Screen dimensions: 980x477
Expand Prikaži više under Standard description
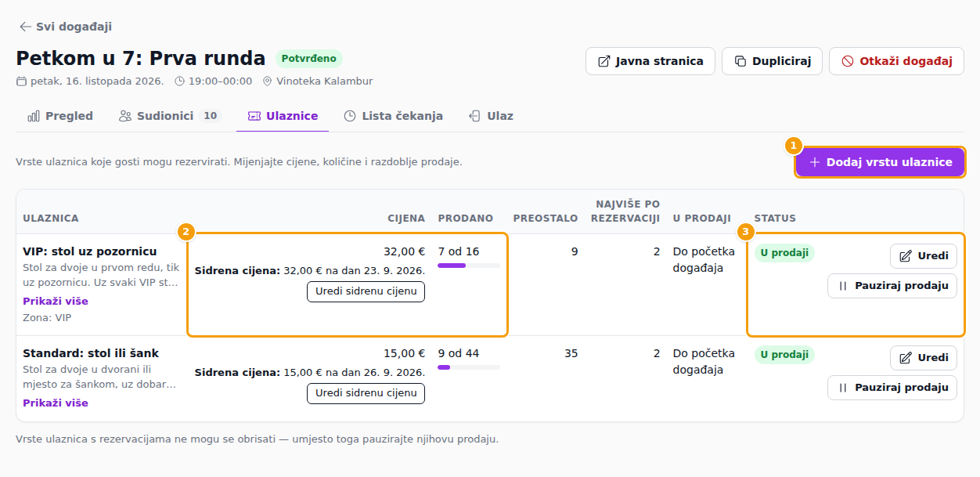pos(56,403)
